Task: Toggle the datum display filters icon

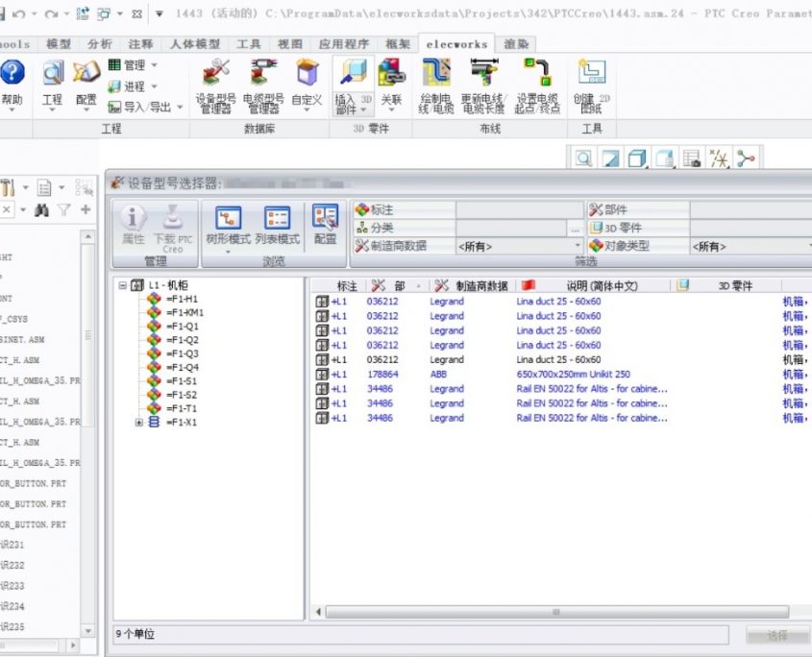Action: (719, 158)
